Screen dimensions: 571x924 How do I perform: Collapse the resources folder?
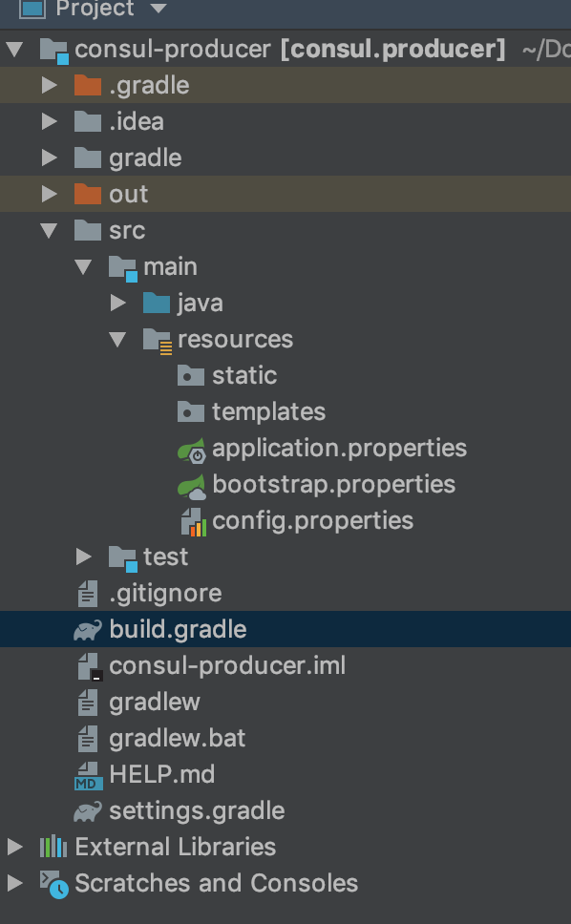[117, 339]
